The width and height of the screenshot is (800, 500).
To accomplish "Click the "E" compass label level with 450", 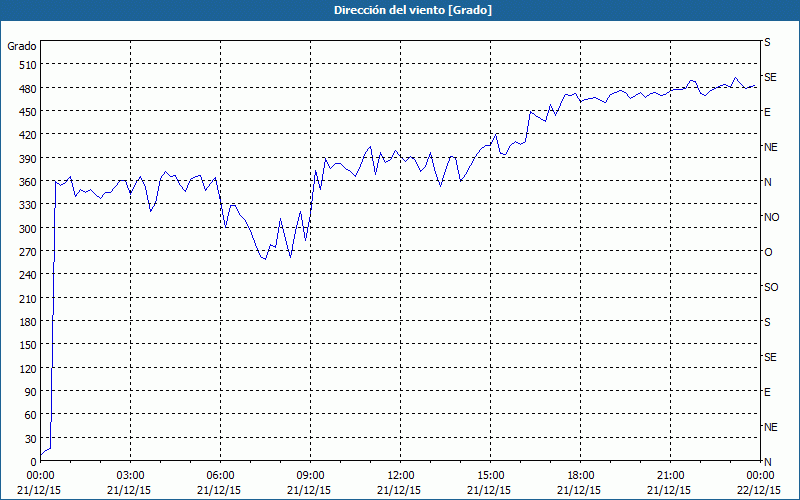I will pos(767,112).
